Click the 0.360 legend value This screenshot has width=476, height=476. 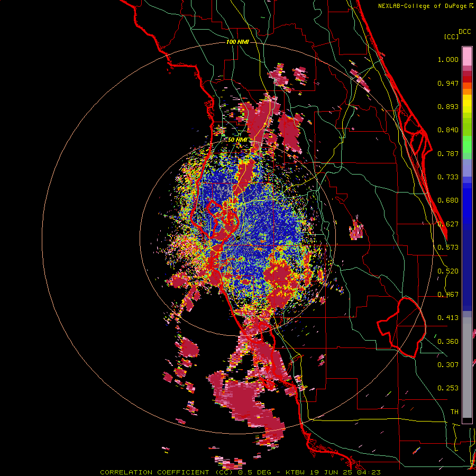448,341
